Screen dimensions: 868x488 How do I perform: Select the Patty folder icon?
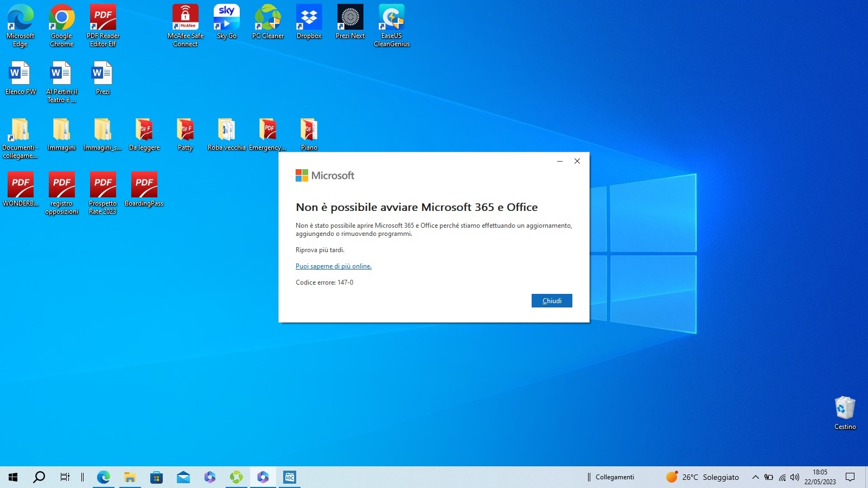pos(186,134)
